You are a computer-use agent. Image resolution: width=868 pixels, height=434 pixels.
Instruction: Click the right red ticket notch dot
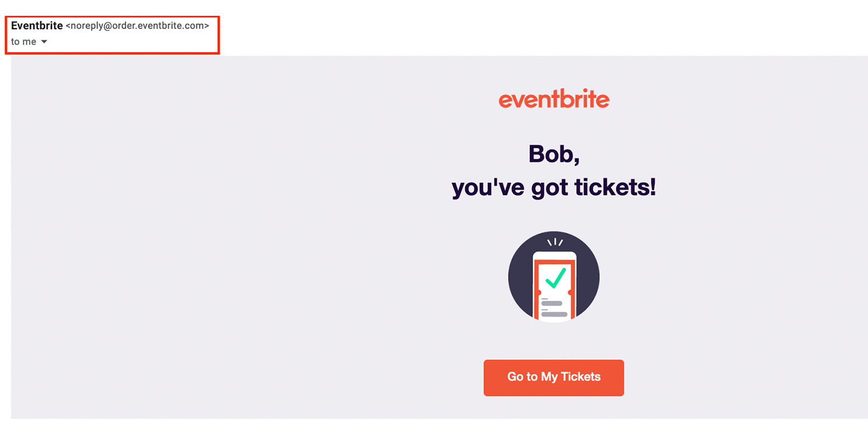[570, 291]
